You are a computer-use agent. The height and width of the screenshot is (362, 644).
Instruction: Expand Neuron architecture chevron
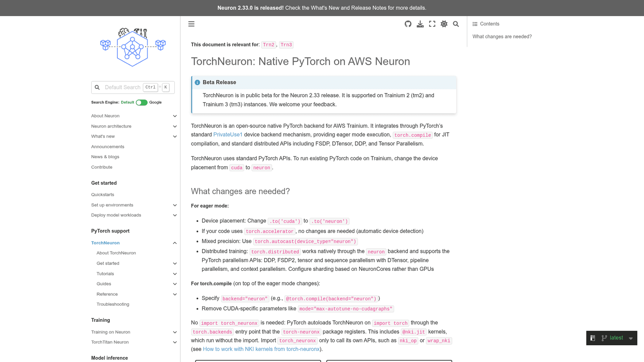pyautogui.click(x=175, y=126)
